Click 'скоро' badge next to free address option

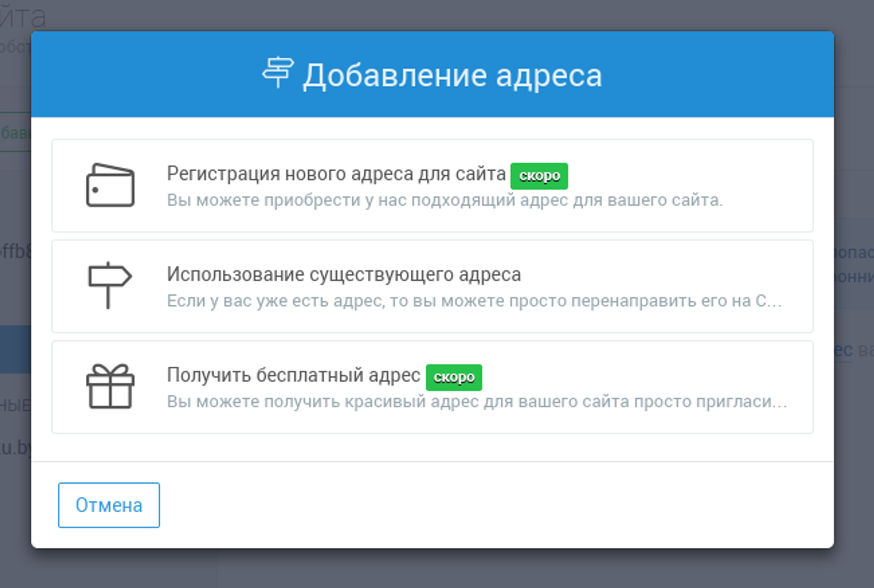[x=454, y=377]
